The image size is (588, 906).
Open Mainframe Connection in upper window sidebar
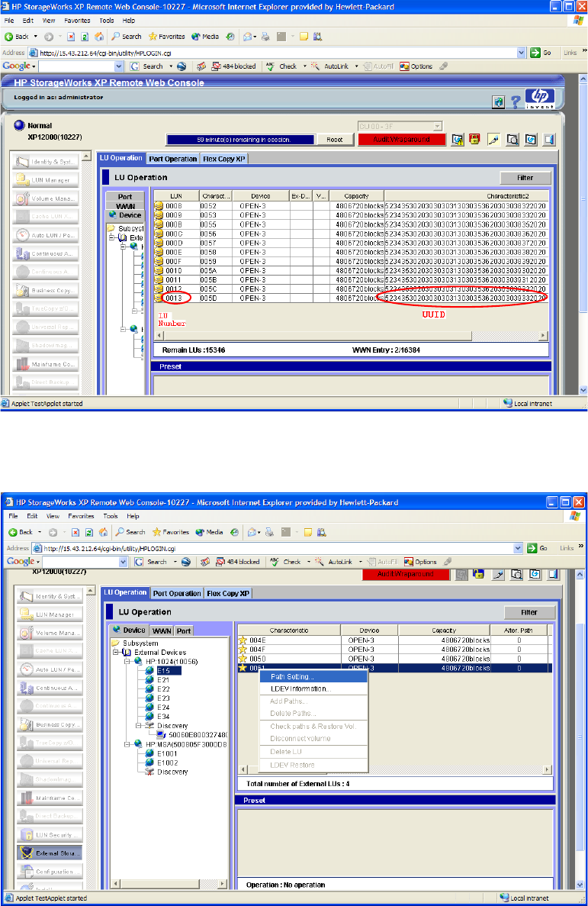click(x=47, y=364)
